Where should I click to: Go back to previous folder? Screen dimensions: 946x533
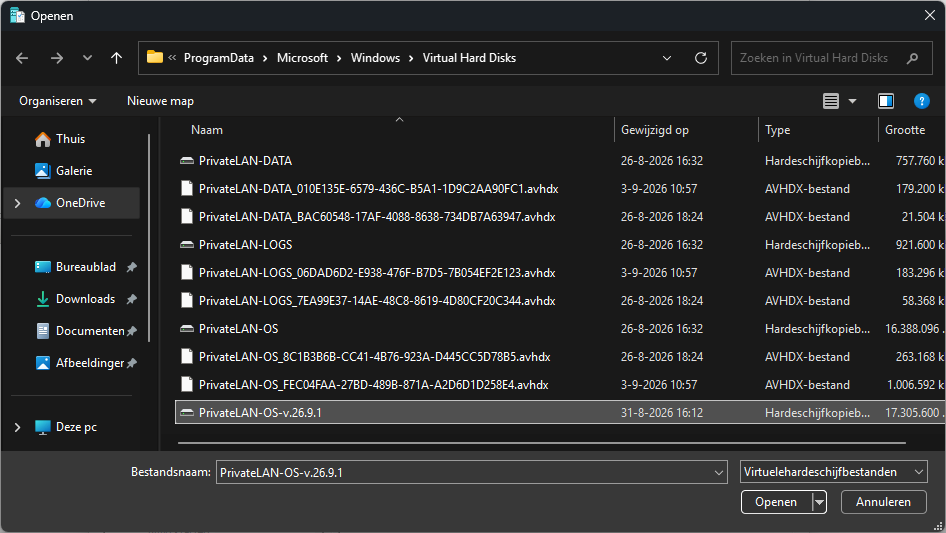pyautogui.click(x=22, y=58)
